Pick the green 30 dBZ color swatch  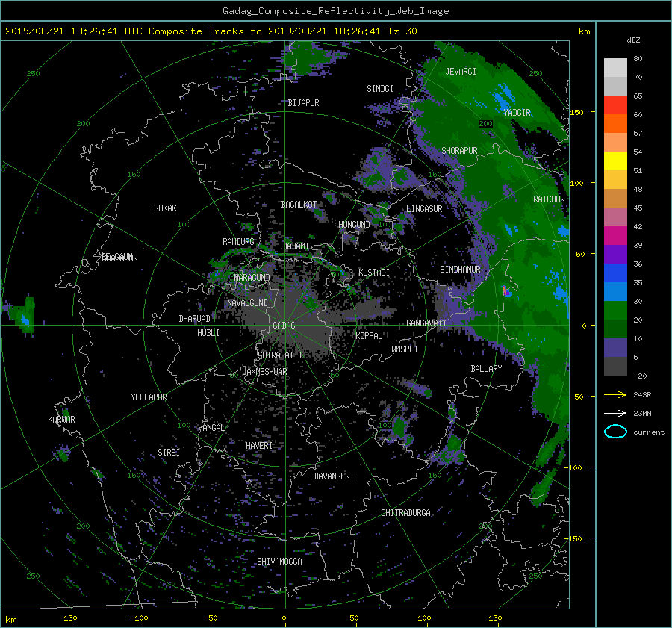(x=615, y=310)
